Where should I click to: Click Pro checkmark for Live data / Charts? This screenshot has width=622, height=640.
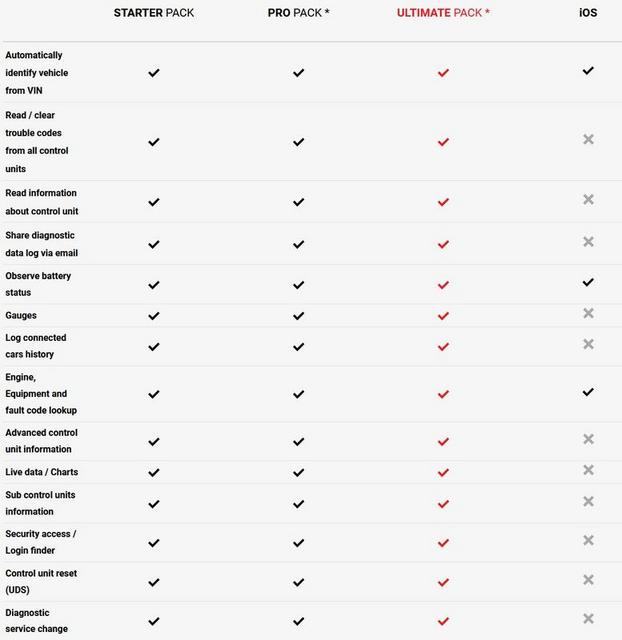[x=298, y=473]
